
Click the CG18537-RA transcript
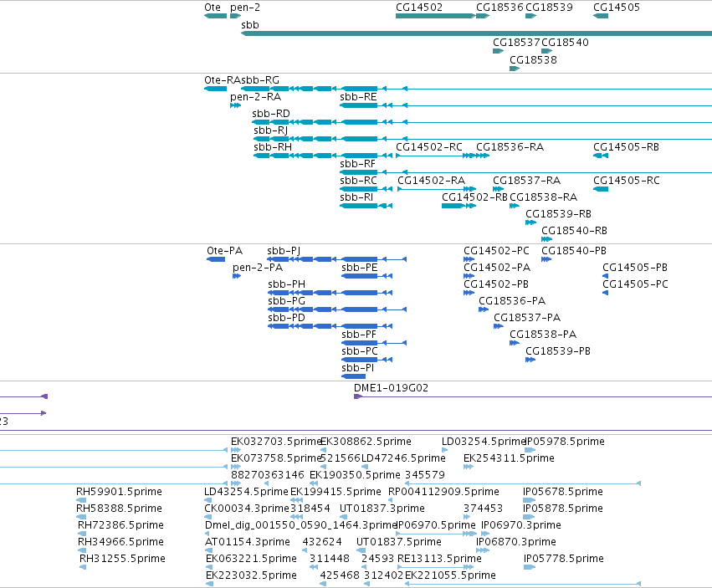point(498,189)
